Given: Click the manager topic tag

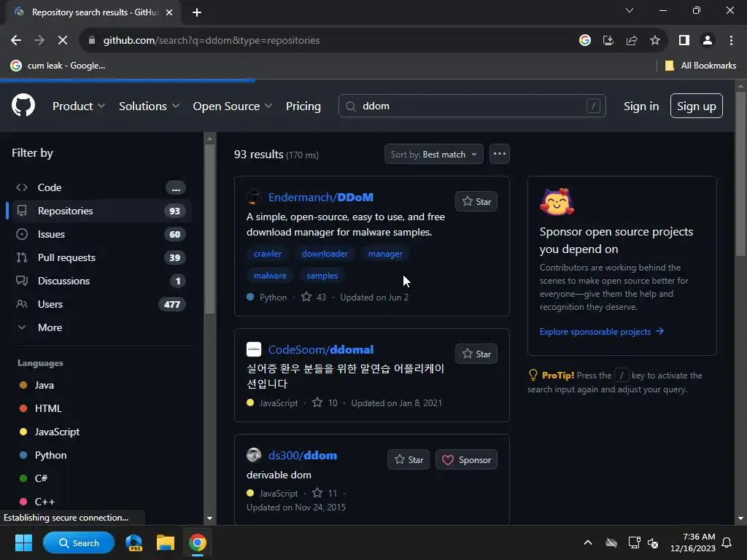Looking at the screenshot, I should coord(385,254).
